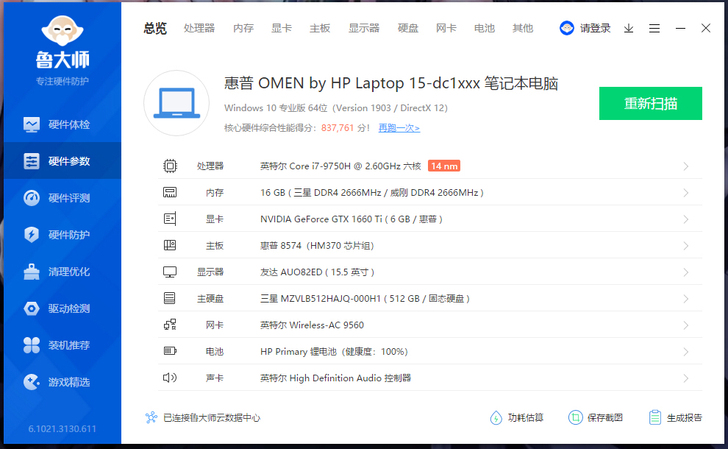Click the 鲁大师 logo icon
This screenshot has height=449, width=728.
click(62, 31)
